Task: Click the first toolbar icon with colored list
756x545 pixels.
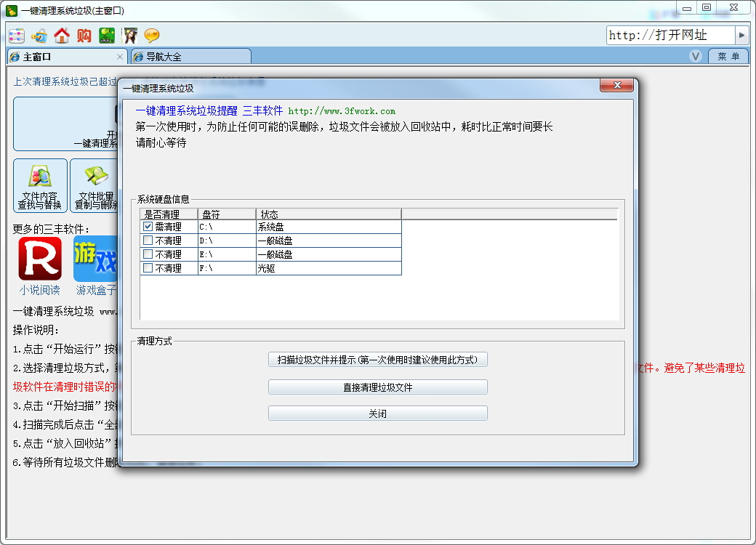Action: pos(17,36)
